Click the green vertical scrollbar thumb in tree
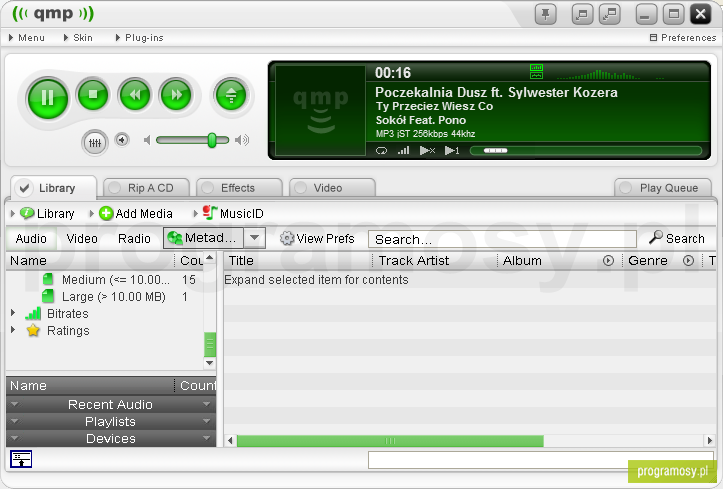The image size is (723, 489). click(210, 344)
